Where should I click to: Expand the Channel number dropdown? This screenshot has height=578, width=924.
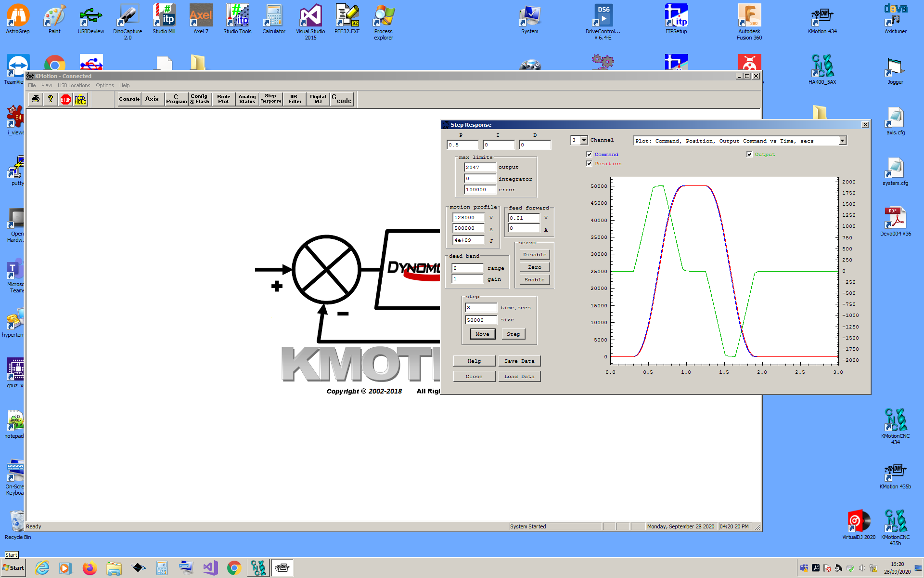584,140
